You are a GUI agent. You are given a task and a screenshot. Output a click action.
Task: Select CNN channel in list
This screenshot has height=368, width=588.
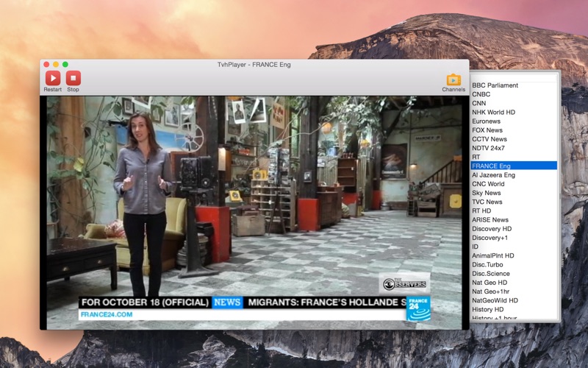click(x=514, y=103)
